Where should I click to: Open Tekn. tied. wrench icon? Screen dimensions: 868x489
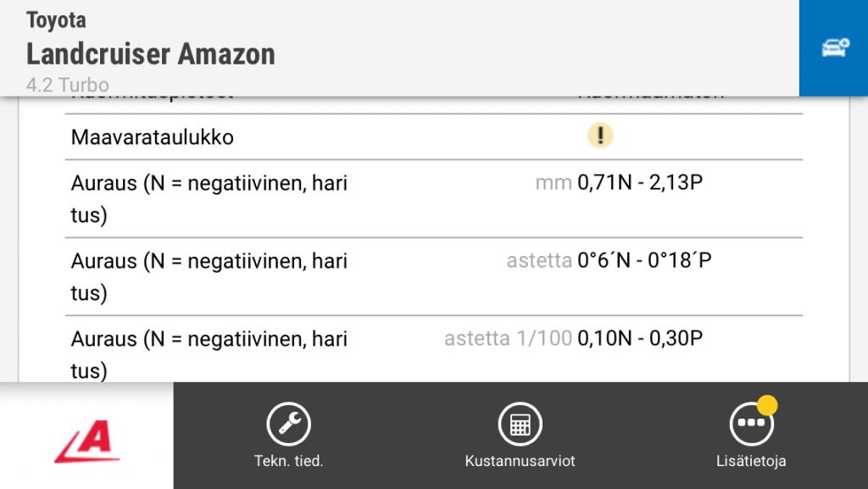point(288,424)
